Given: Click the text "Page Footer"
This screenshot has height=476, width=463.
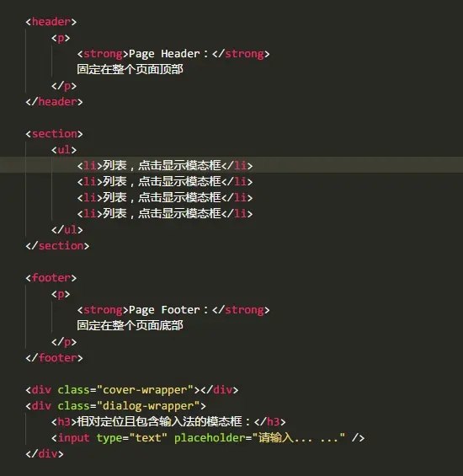Looking at the screenshot, I should (x=164, y=310).
